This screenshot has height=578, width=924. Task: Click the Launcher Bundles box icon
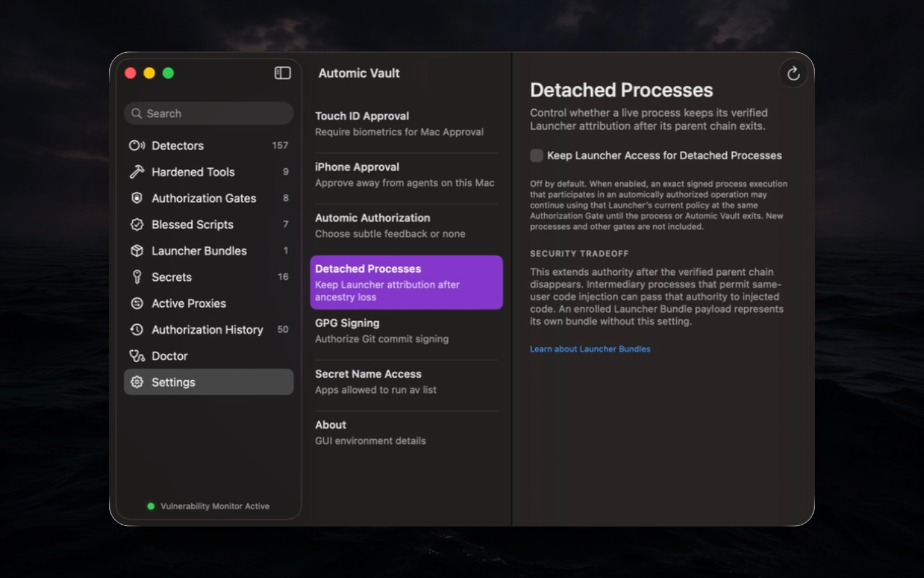137,251
